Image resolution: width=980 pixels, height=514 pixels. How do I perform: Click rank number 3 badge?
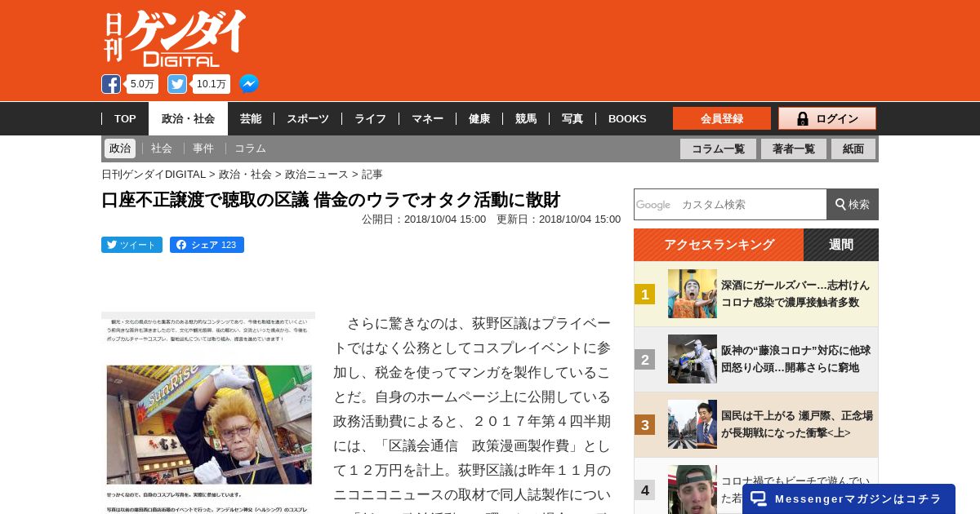coord(645,424)
